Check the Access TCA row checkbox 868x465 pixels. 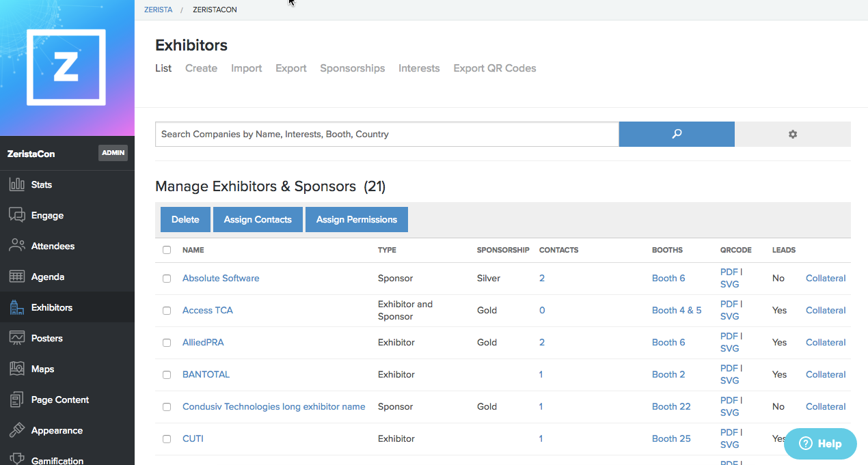tap(167, 311)
